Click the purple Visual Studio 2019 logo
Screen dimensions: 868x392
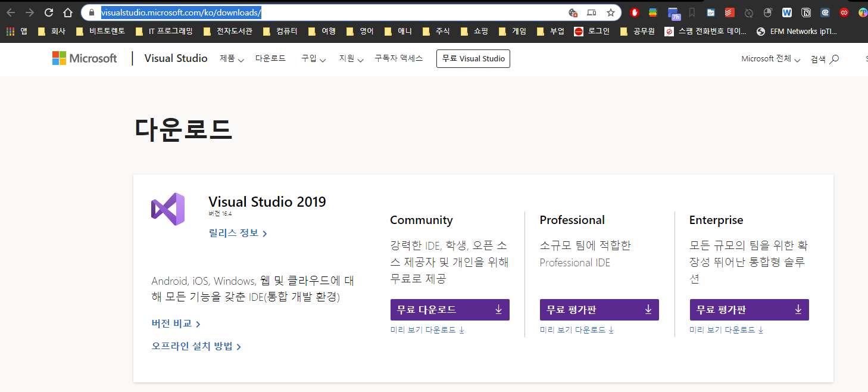[168, 209]
